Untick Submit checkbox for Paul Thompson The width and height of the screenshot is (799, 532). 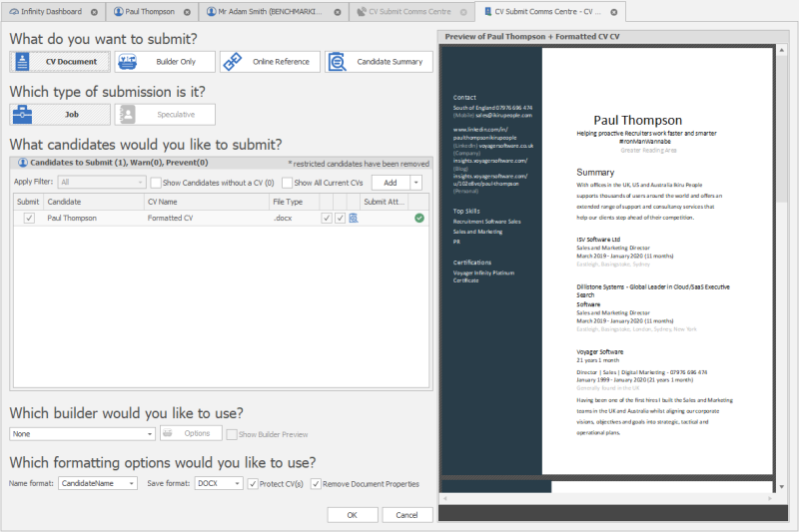(29, 218)
